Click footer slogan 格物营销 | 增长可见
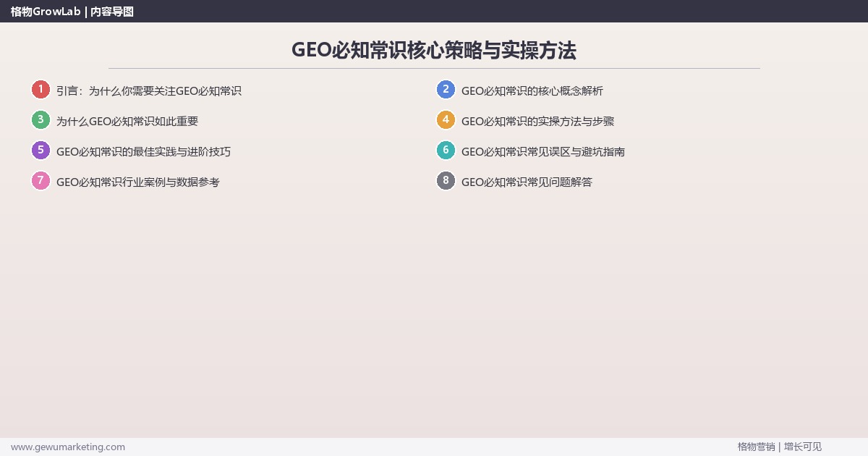The width and height of the screenshot is (868, 456). click(780, 447)
